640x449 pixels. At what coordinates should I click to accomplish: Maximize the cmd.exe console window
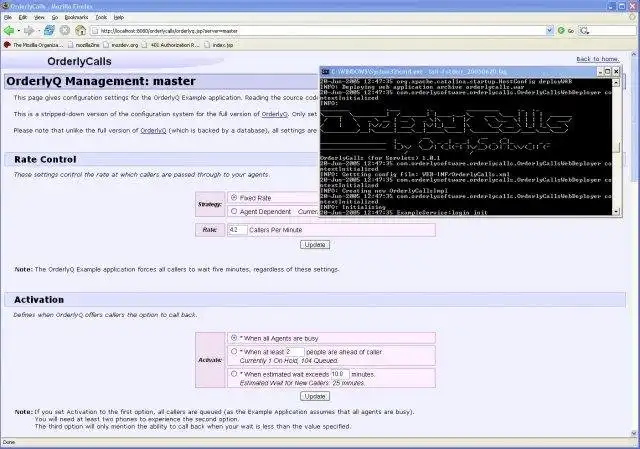tap(607, 72)
